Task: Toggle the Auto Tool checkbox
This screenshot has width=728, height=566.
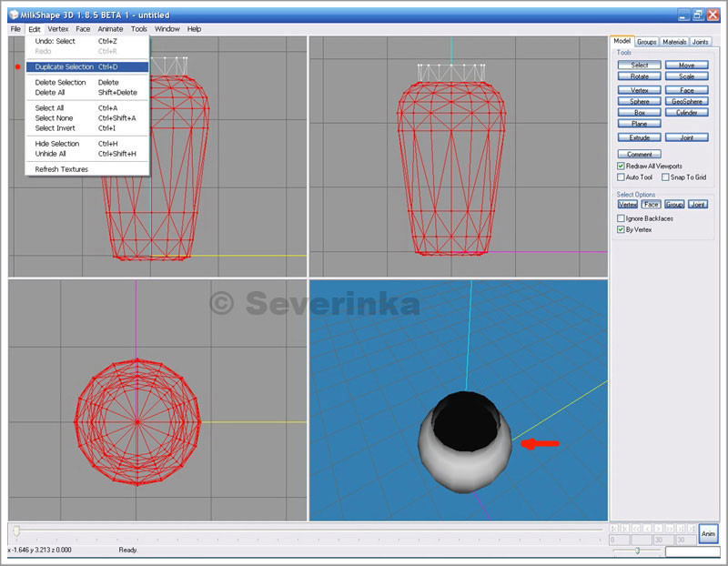Action: click(621, 177)
